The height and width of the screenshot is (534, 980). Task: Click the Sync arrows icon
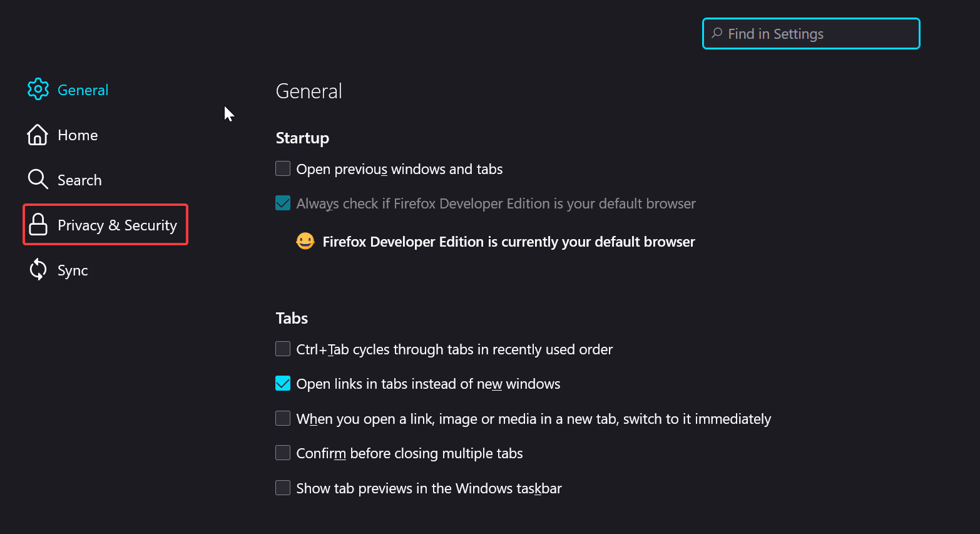coord(38,270)
